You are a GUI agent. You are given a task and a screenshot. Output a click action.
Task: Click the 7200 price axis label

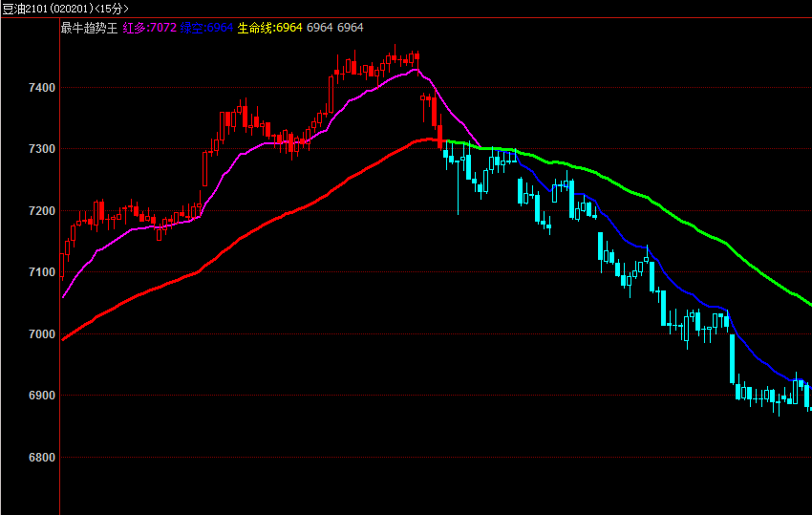click(x=42, y=211)
